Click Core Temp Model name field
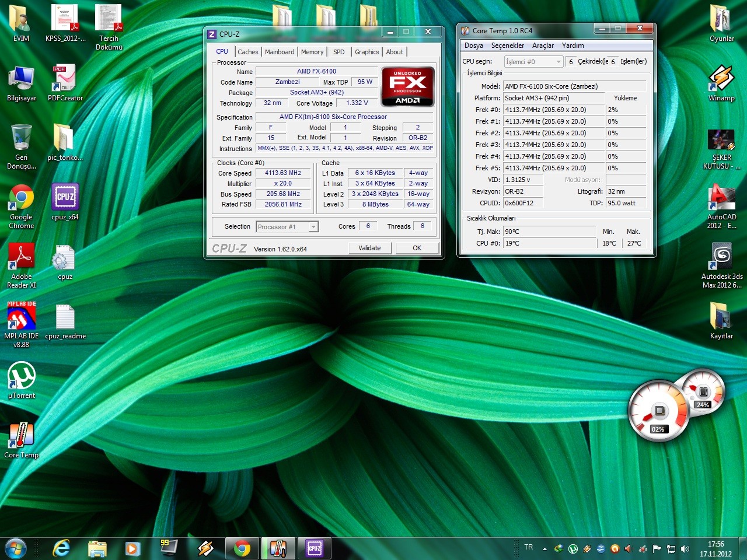 point(575,86)
